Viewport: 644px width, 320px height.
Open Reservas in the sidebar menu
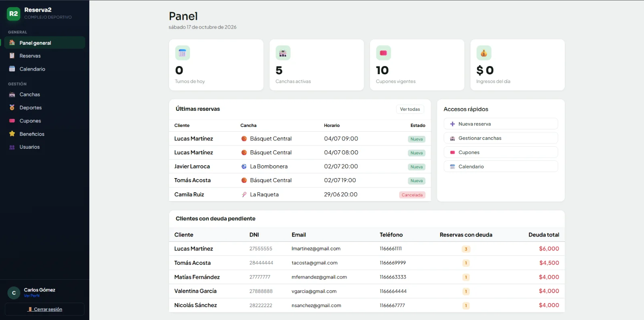coord(45,56)
